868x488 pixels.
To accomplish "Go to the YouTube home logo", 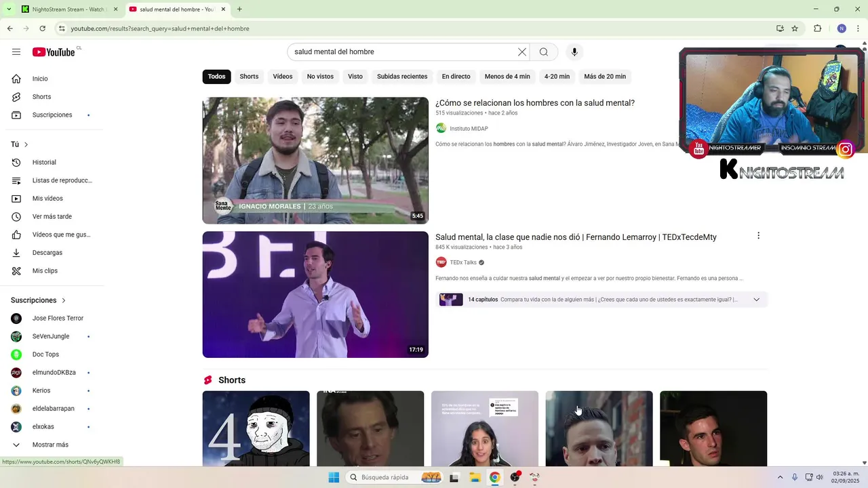I will click(54, 52).
